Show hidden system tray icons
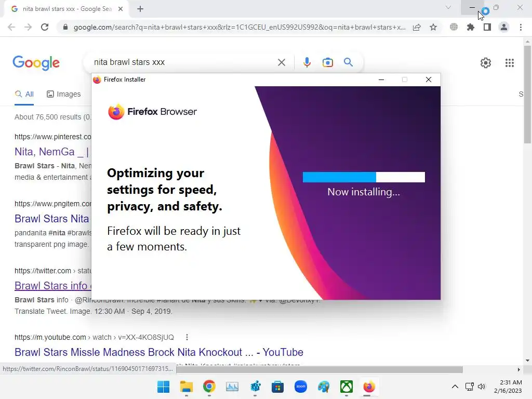 (x=455, y=387)
